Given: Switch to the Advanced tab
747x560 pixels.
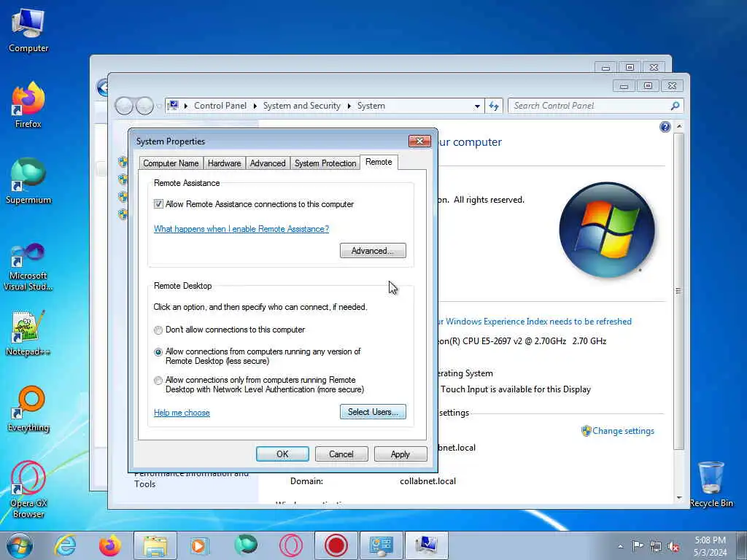Looking at the screenshot, I should click(x=268, y=163).
